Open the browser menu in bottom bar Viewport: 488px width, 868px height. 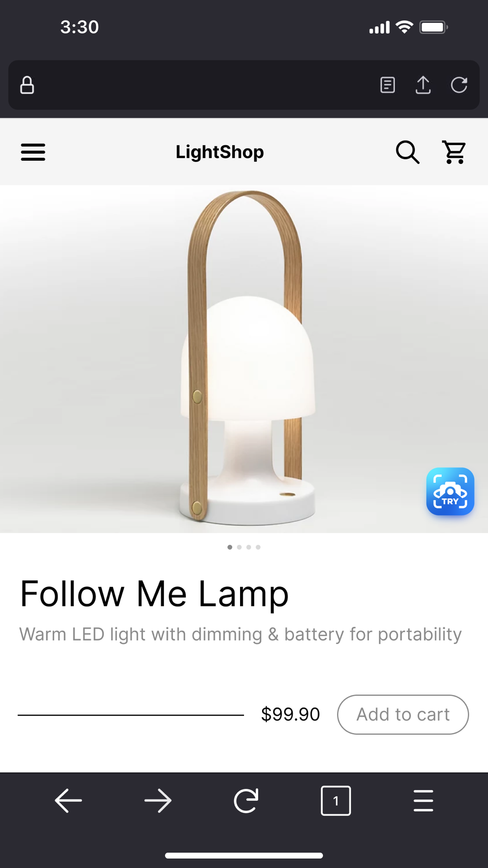(423, 801)
